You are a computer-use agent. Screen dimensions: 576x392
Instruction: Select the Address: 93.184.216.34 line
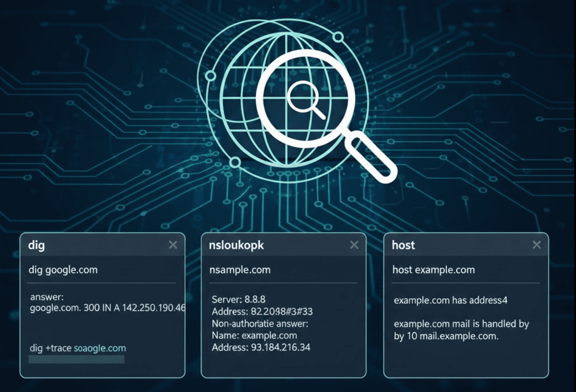click(x=261, y=347)
